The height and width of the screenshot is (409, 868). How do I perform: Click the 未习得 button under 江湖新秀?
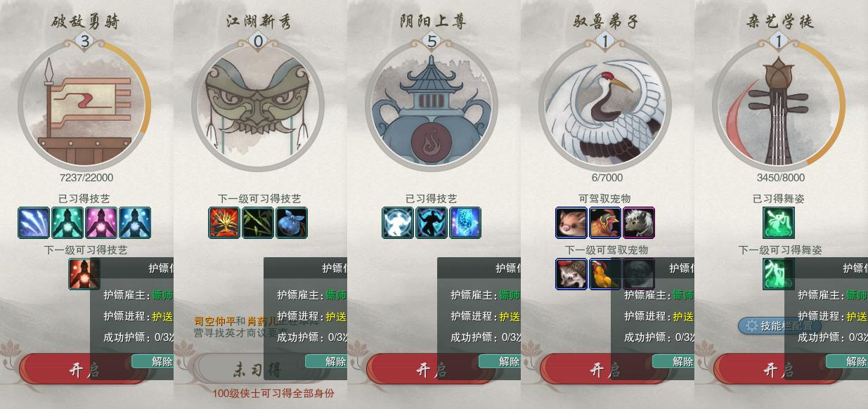(258, 368)
